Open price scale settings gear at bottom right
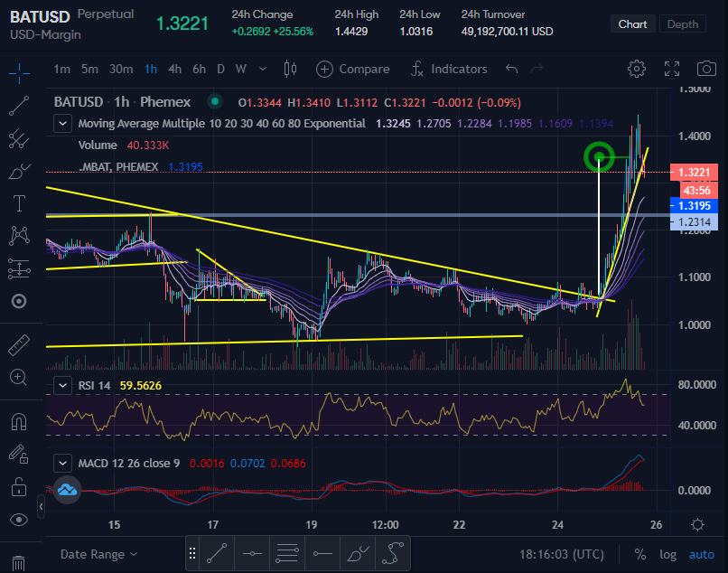728x573 pixels. pyautogui.click(x=697, y=525)
